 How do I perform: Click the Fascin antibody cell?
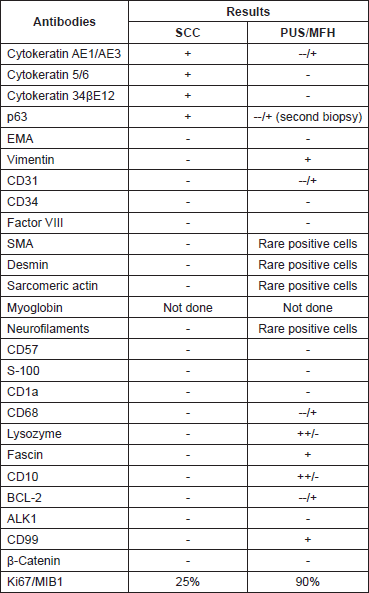click(64, 455)
